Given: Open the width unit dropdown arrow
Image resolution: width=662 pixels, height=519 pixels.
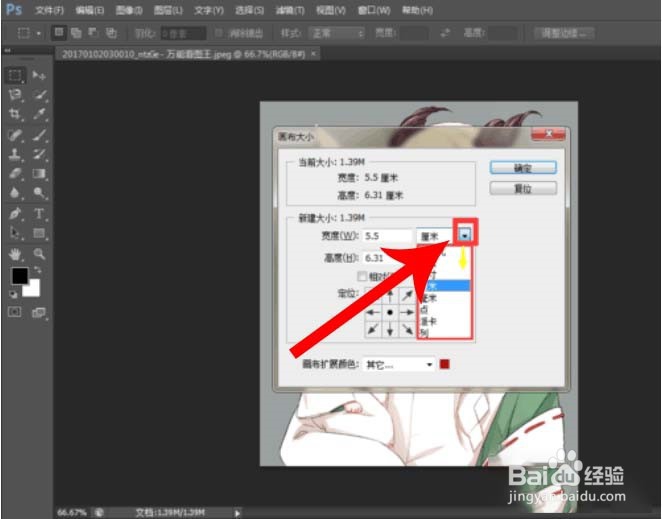Looking at the screenshot, I should [465, 235].
